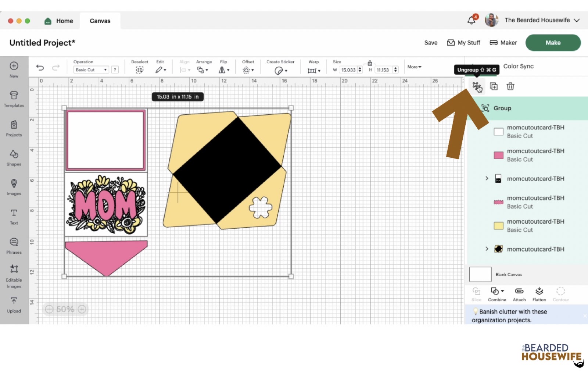Open the More toolbar dropdown

pyautogui.click(x=414, y=67)
